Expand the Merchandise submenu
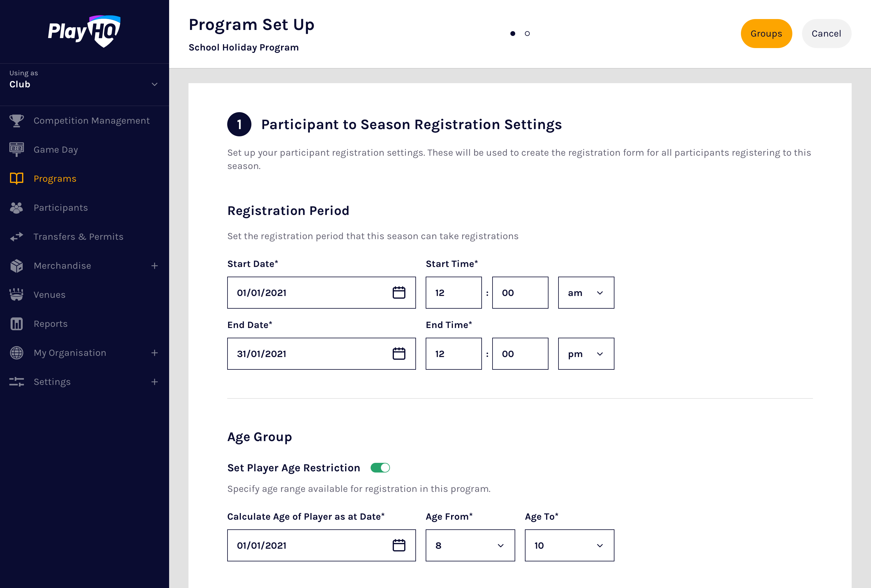The width and height of the screenshot is (871, 588). 154,266
